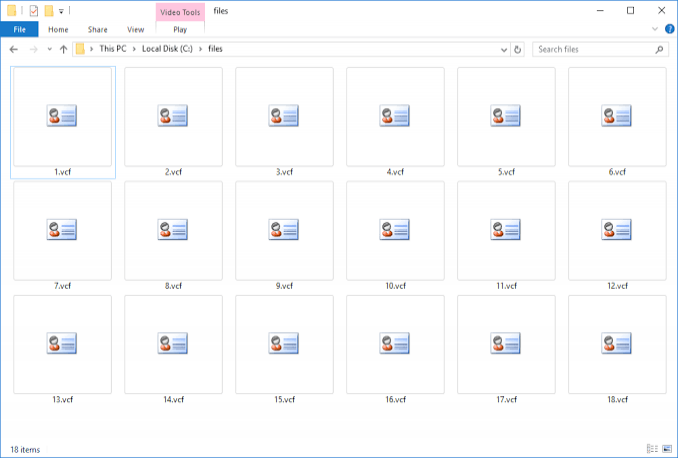Switch to details view in status bar
The height and width of the screenshot is (458, 678).
pyautogui.click(x=652, y=449)
